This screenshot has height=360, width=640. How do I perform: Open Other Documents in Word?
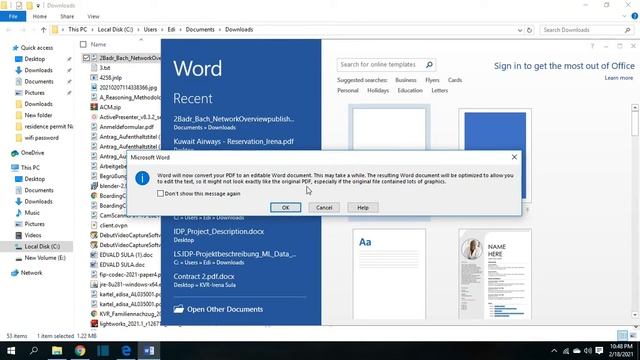[x=218, y=309]
